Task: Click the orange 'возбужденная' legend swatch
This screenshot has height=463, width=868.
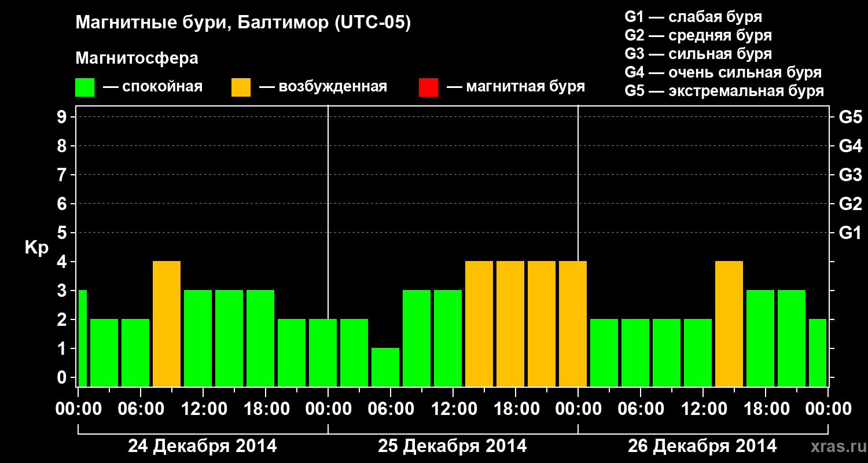Action: [x=241, y=87]
